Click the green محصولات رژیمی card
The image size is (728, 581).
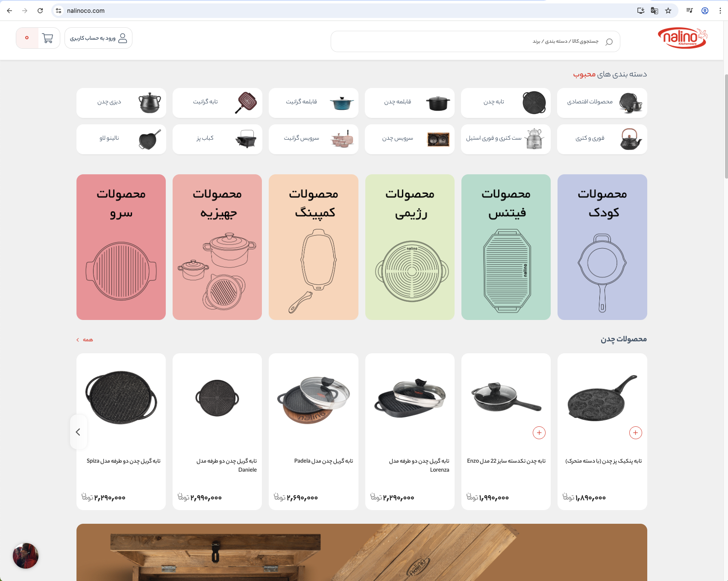pyautogui.click(x=409, y=247)
